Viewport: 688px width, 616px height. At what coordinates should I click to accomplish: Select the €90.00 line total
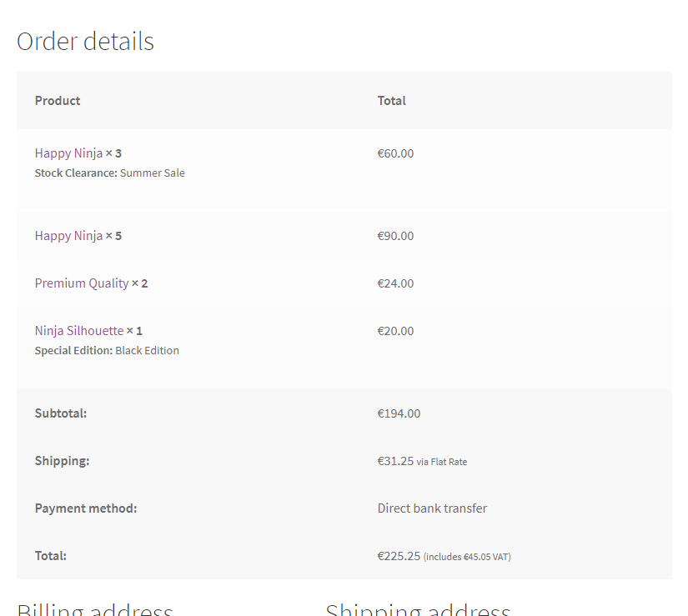(395, 236)
